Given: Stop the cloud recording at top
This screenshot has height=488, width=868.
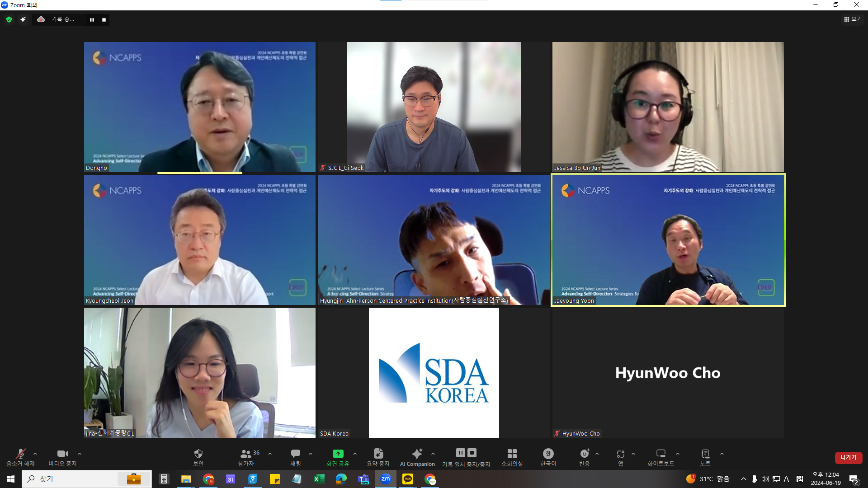Looking at the screenshot, I should pos(104,20).
